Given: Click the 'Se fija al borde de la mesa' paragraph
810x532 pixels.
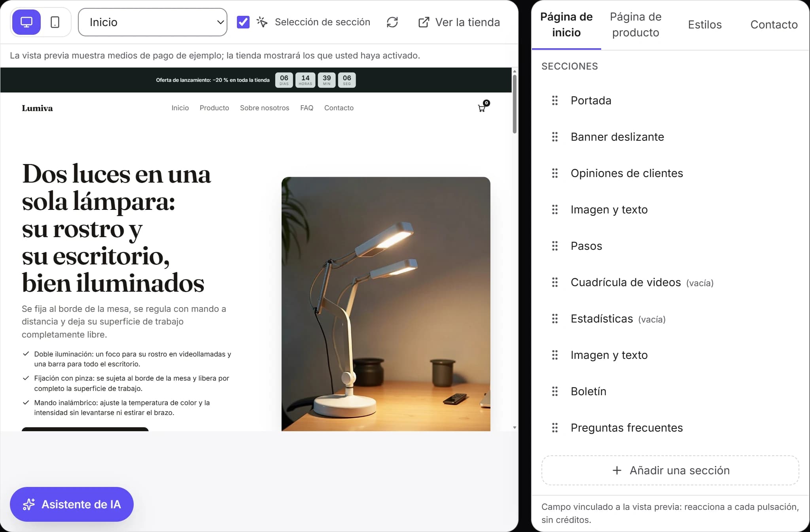Looking at the screenshot, I should [x=124, y=322].
